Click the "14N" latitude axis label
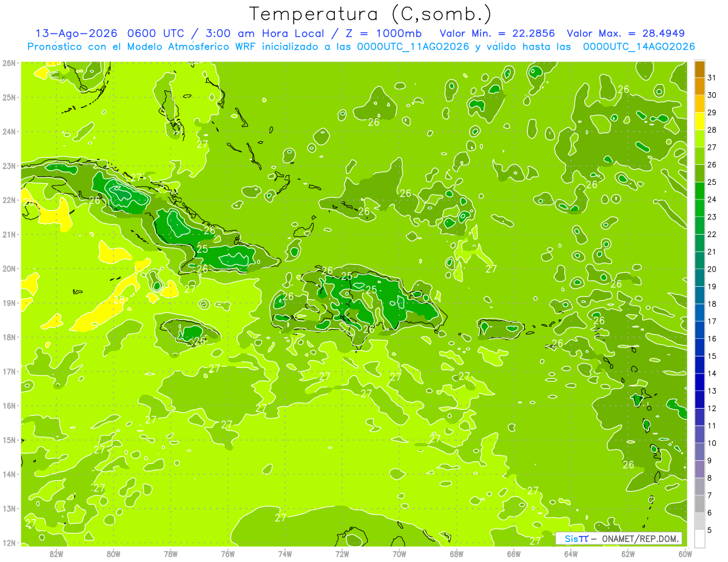Viewport: 728px width, 562px height. click(9, 474)
